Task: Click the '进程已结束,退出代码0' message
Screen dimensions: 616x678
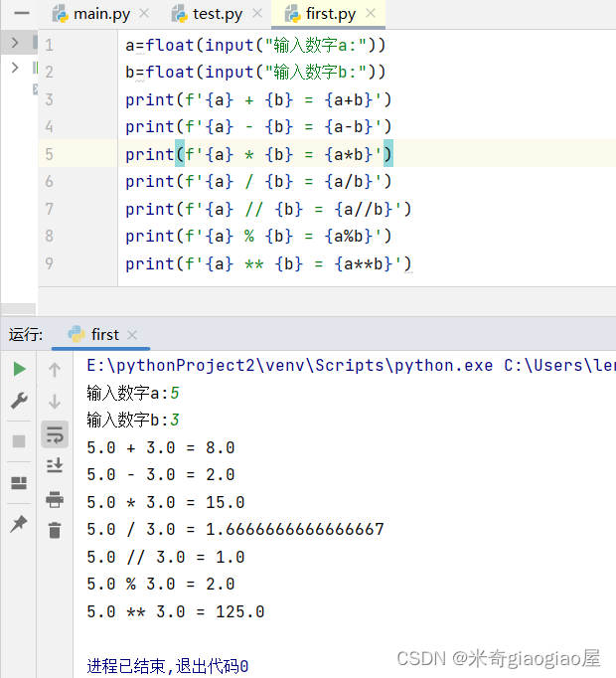Action: click(x=168, y=666)
